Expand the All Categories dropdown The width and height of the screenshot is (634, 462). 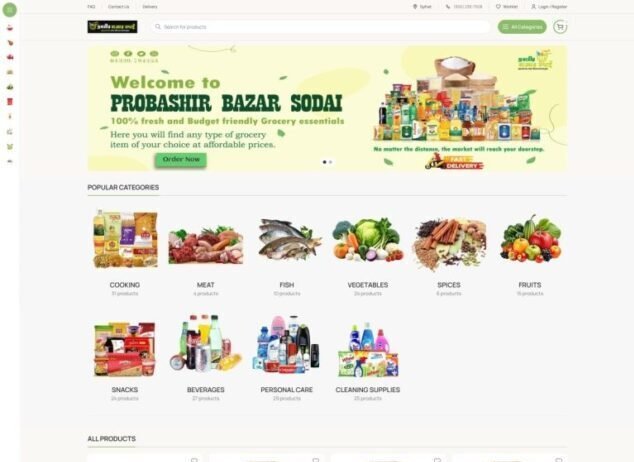[522, 27]
